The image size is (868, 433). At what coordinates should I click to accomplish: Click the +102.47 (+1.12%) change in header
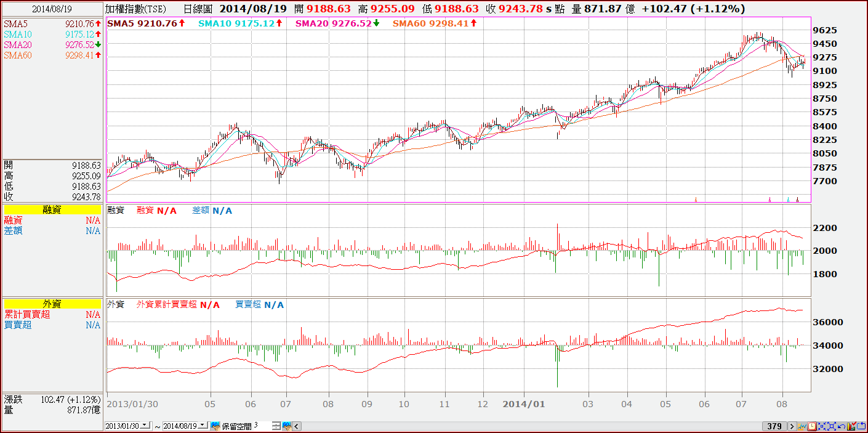pos(693,9)
